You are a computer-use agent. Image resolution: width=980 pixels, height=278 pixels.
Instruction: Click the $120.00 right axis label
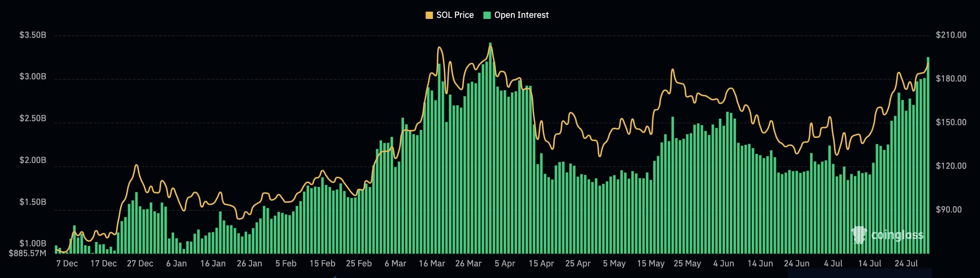tap(951, 166)
